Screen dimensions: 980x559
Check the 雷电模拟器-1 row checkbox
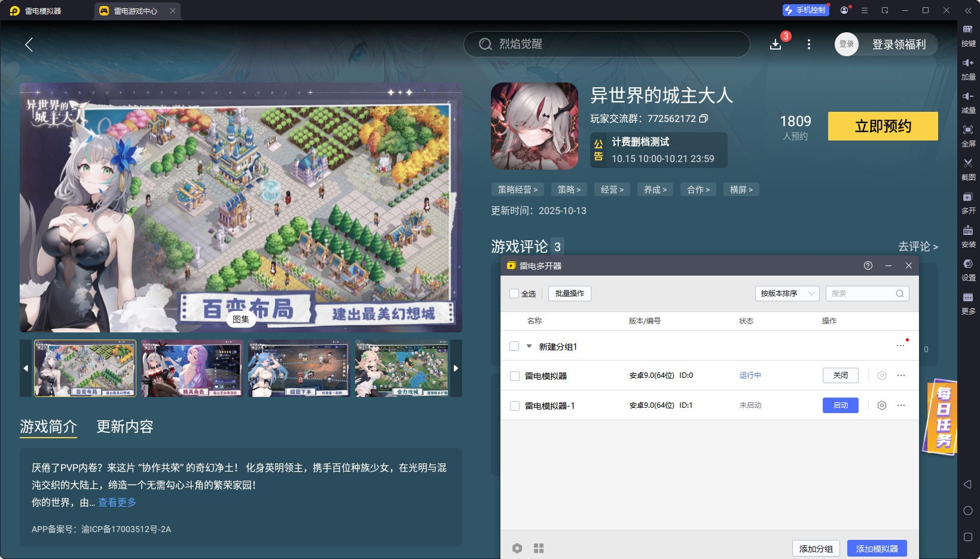[514, 406]
